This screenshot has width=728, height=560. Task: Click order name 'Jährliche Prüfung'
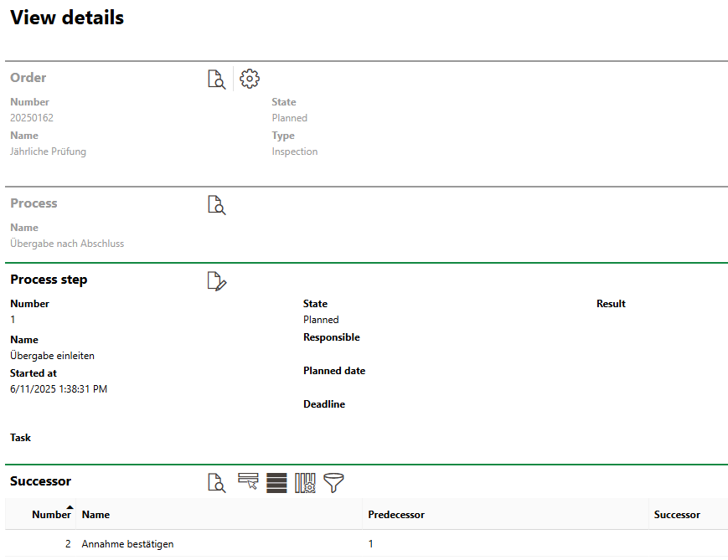[48, 152]
